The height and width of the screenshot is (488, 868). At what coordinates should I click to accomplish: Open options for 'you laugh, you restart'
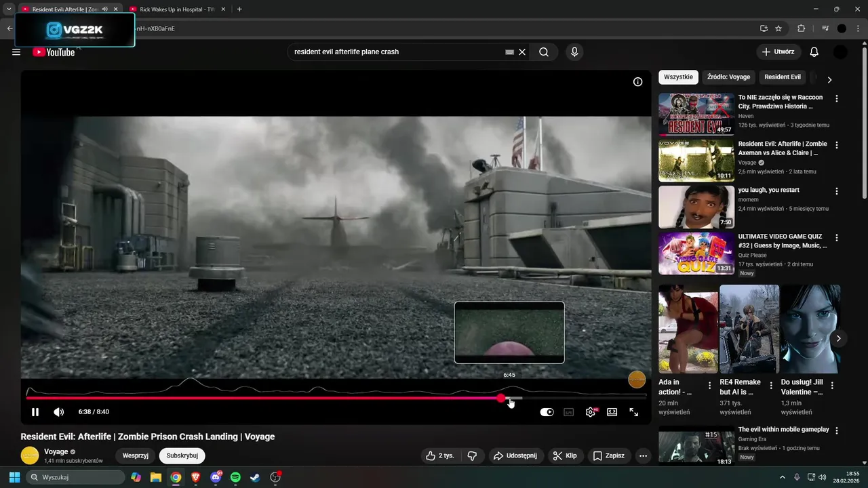pyautogui.click(x=837, y=192)
